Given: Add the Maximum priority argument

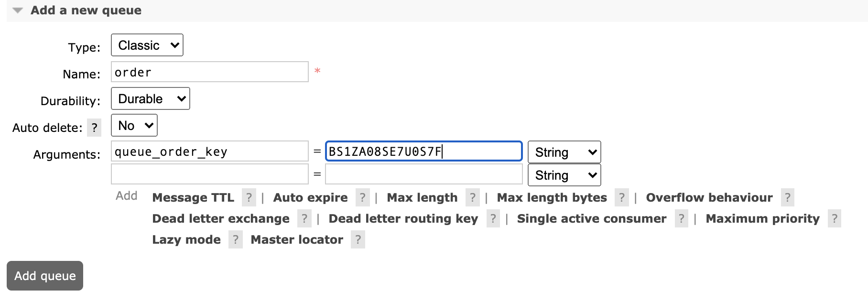Looking at the screenshot, I should click(762, 219).
